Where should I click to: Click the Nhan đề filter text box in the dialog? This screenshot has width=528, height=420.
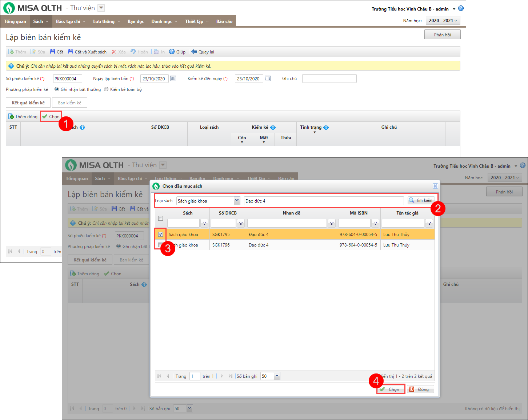[x=287, y=223]
